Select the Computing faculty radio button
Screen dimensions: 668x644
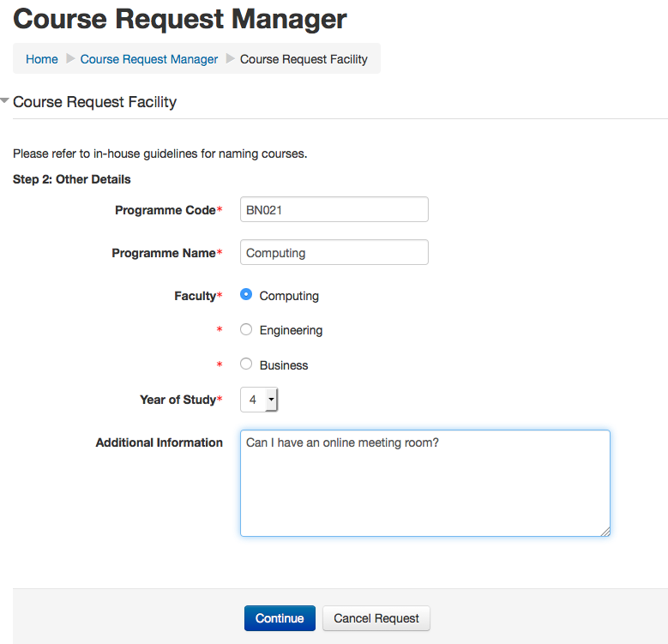(246, 295)
